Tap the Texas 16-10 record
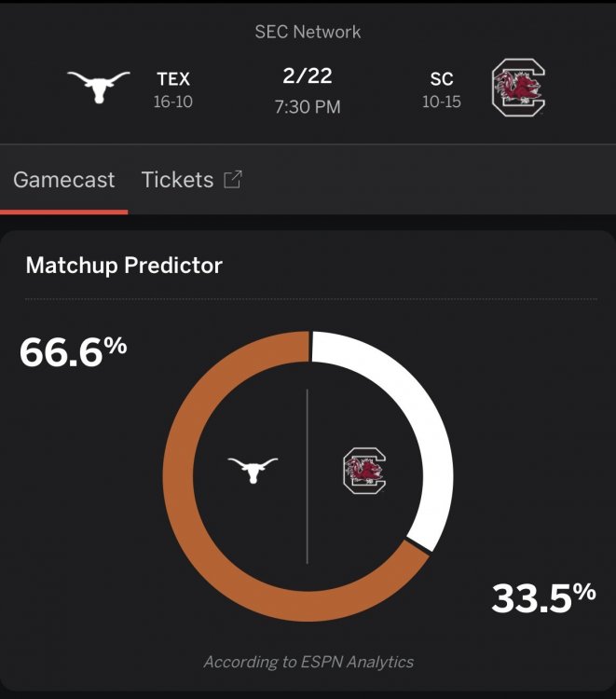 tap(173, 102)
